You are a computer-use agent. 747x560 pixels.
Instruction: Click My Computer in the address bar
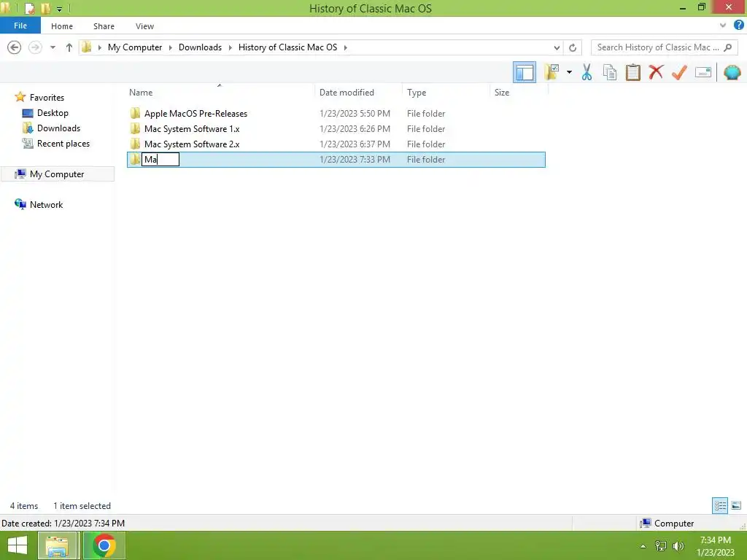tap(135, 47)
